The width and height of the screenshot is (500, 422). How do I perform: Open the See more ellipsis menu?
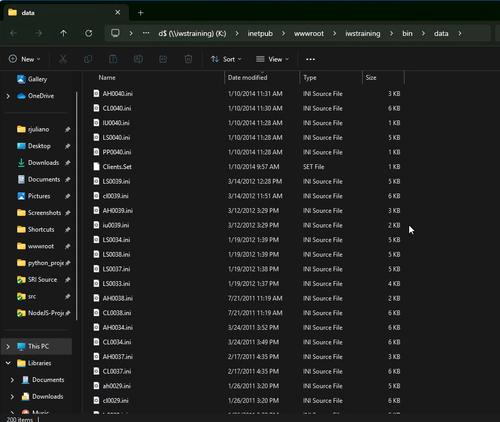coord(310,59)
